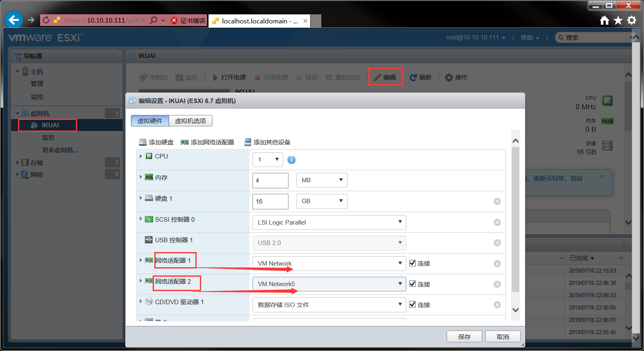Screen dimensions: 644x351
Task: Click the address bar search magnifier
Action: [x=154, y=20]
